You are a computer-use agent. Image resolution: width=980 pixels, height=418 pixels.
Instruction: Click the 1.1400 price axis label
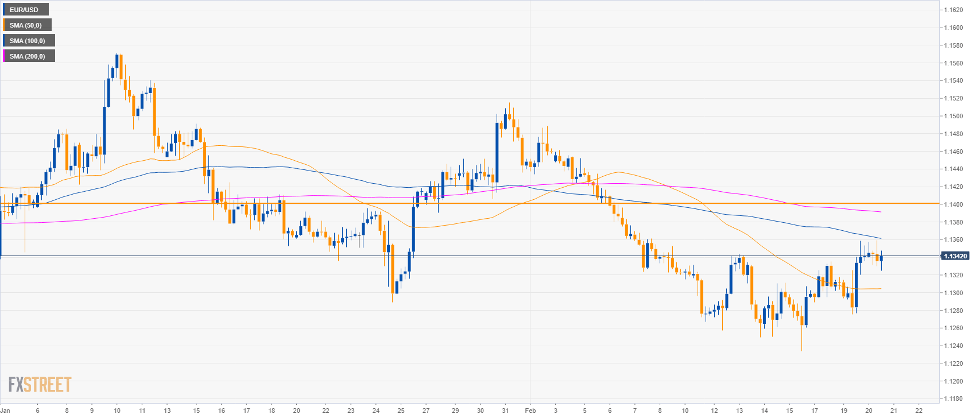[954, 204]
